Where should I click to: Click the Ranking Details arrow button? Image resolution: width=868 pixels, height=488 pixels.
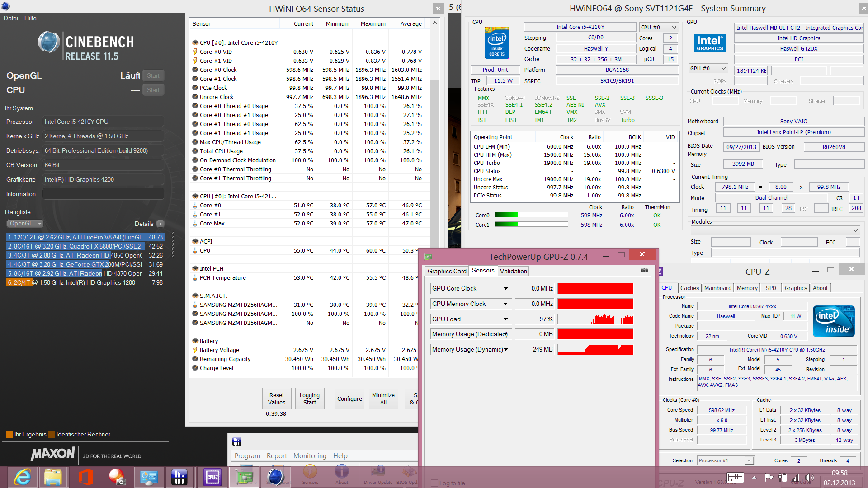pyautogui.click(x=160, y=224)
